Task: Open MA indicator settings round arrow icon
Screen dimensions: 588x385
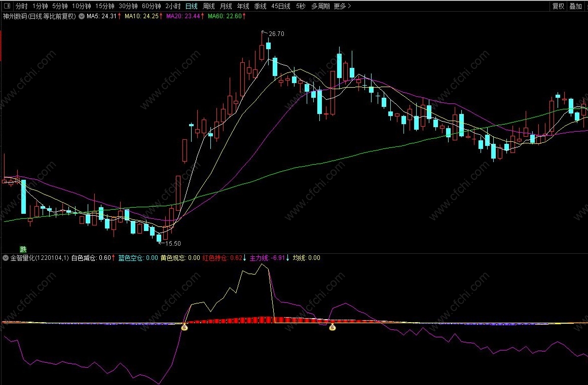Action: (82, 16)
